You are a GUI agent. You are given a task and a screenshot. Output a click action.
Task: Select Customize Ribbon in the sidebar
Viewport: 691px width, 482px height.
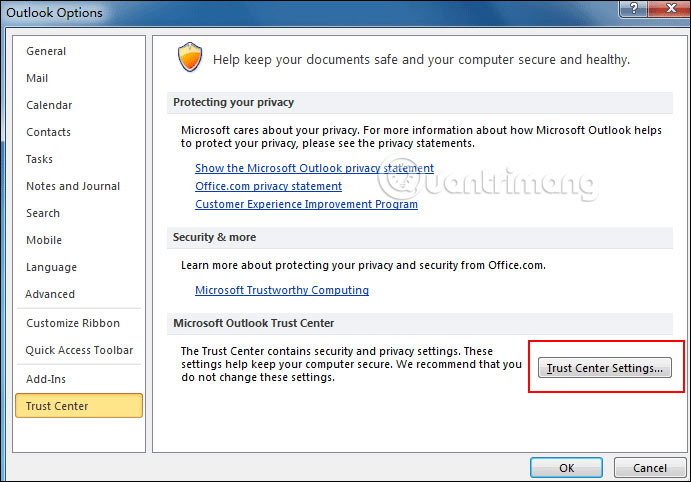(x=73, y=323)
